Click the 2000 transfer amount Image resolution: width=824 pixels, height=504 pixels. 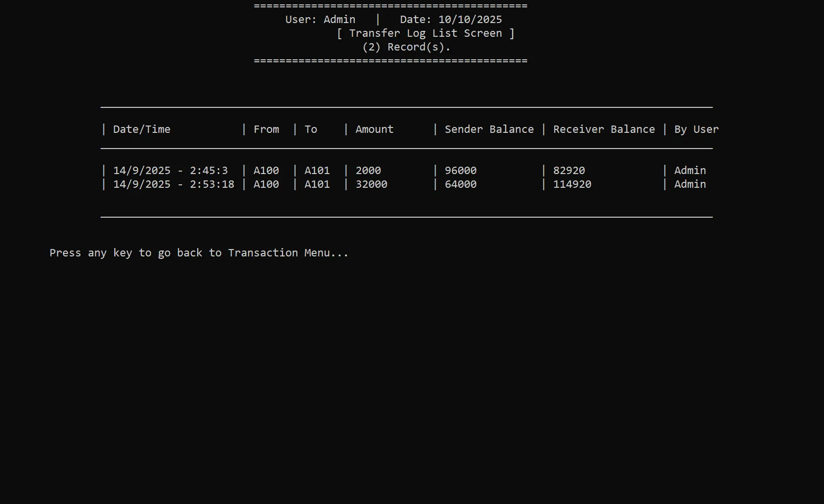tap(368, 171)
